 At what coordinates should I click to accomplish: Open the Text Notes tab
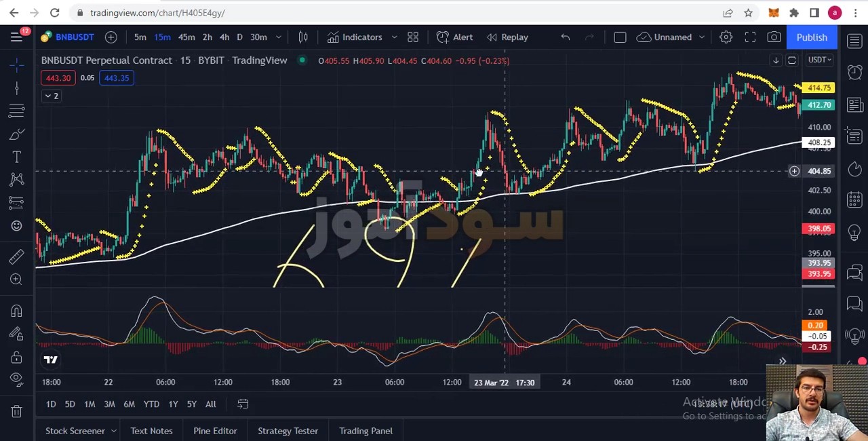click(151, 431)
